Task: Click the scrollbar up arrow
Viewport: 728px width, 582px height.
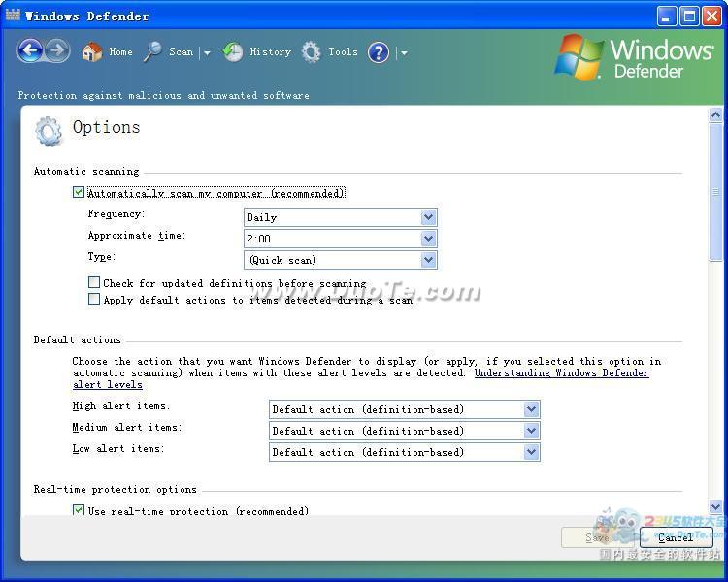Action: (x=715, y=114)
